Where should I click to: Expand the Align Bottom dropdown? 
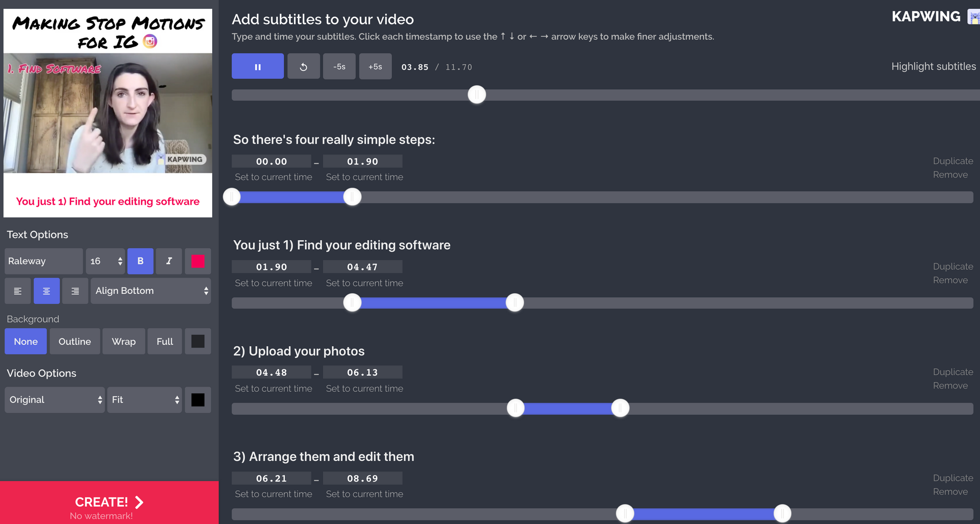click(x=150, y=291)
